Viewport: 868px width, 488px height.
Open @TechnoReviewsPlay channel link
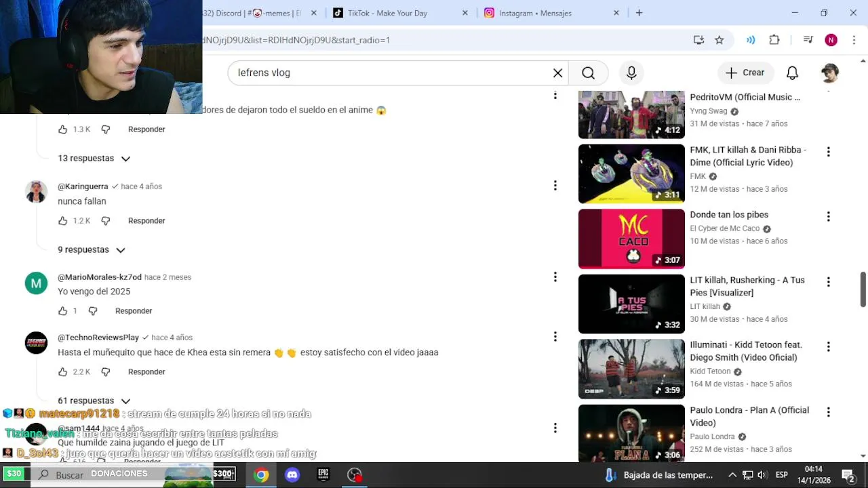point(98,338)
